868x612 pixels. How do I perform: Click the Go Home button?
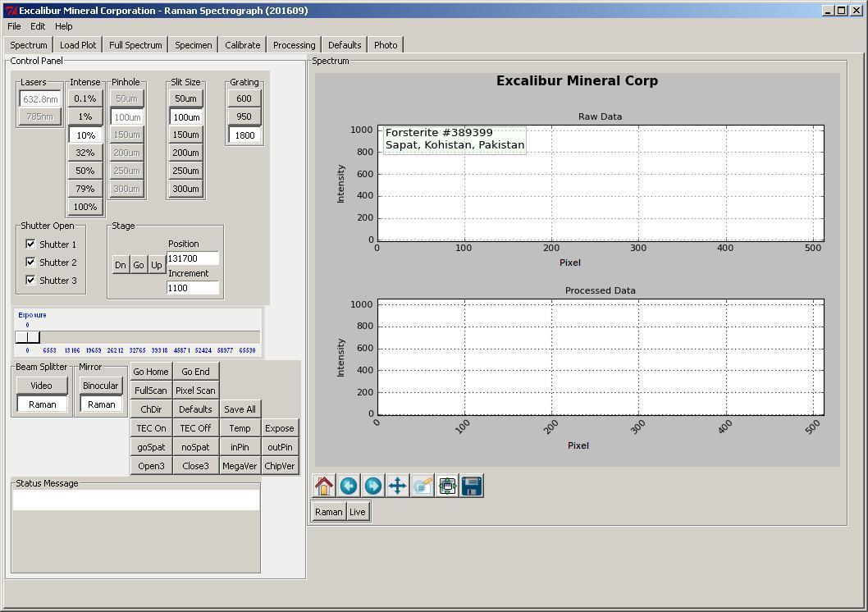pos(151,372)
